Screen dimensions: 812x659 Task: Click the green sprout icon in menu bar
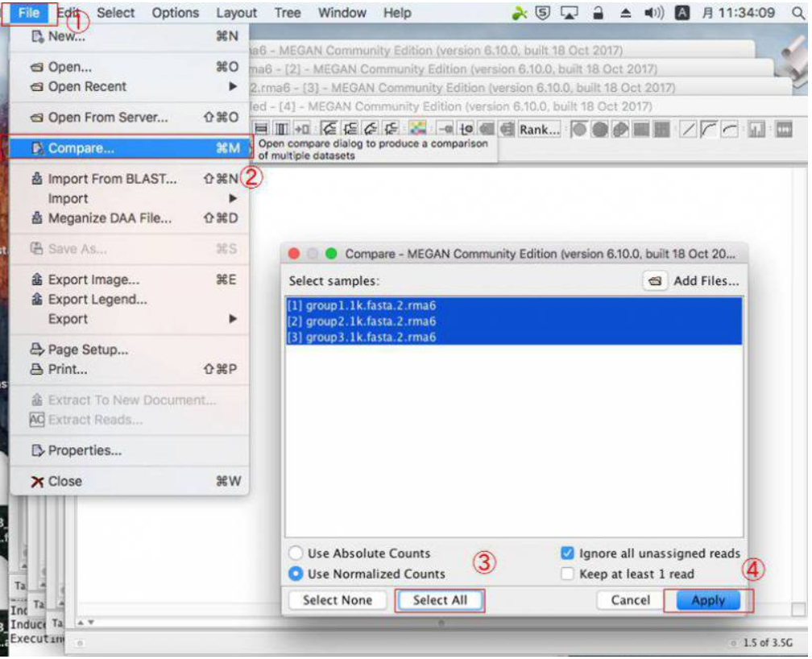coord(519,13)
